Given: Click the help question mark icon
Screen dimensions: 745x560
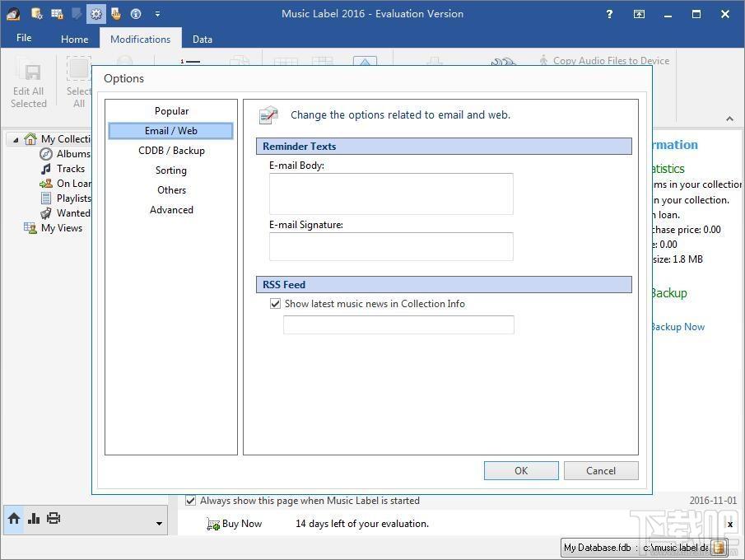Looking at the screenshot, I should click(610, 14).
